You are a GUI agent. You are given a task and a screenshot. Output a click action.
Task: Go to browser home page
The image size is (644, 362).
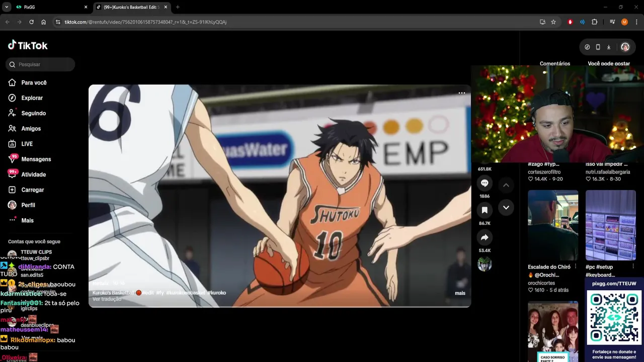click(44, 22)
